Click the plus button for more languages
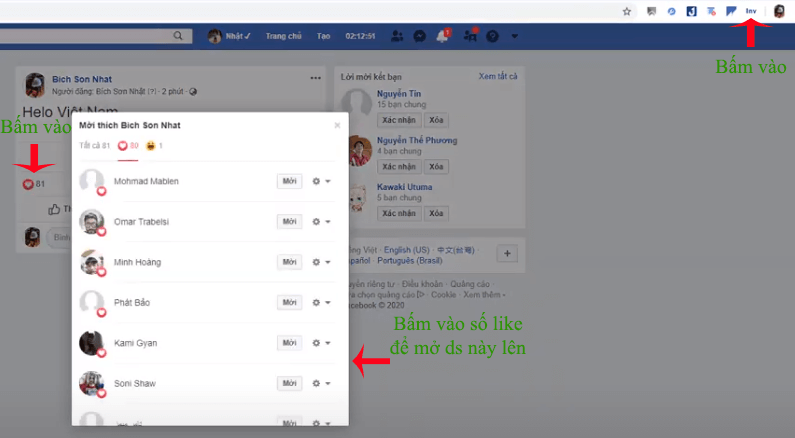The height and width of the screenshot is (438, 795). tap(507, 253)
